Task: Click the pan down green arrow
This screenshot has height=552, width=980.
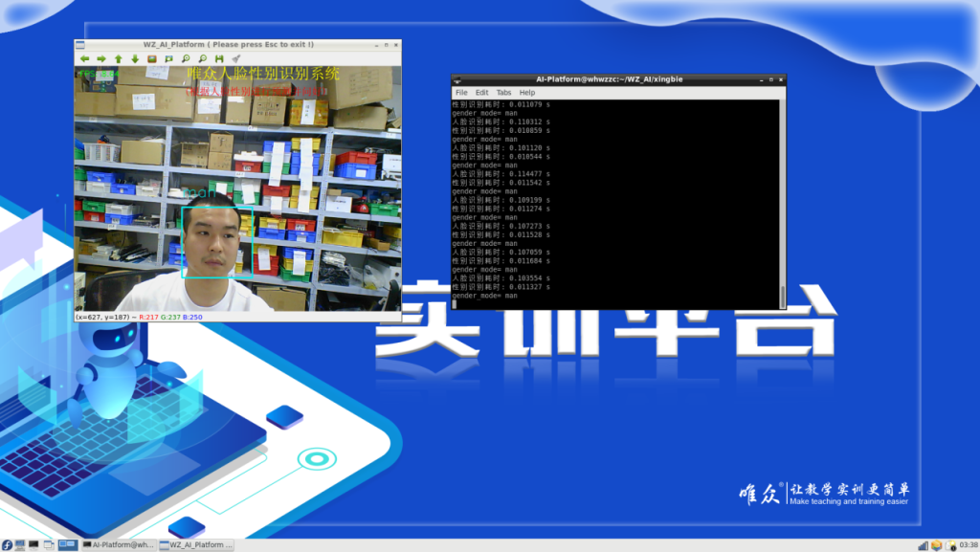Action: [135, 58]
